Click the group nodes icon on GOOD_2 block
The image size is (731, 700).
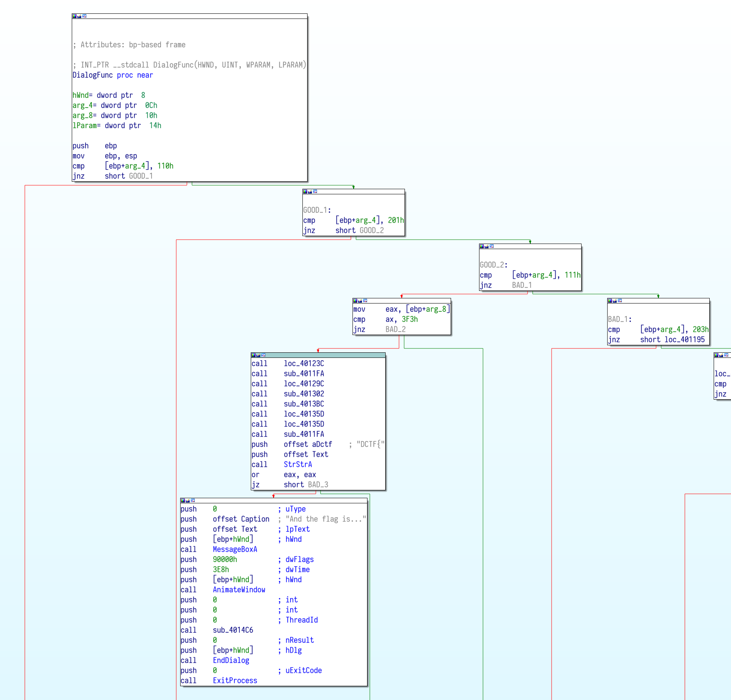(x=492, y=246)
